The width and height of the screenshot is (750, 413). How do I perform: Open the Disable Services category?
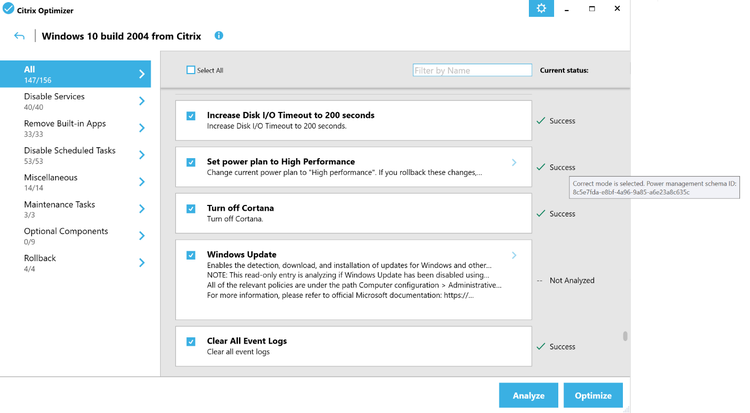click(x=75, y=101)
